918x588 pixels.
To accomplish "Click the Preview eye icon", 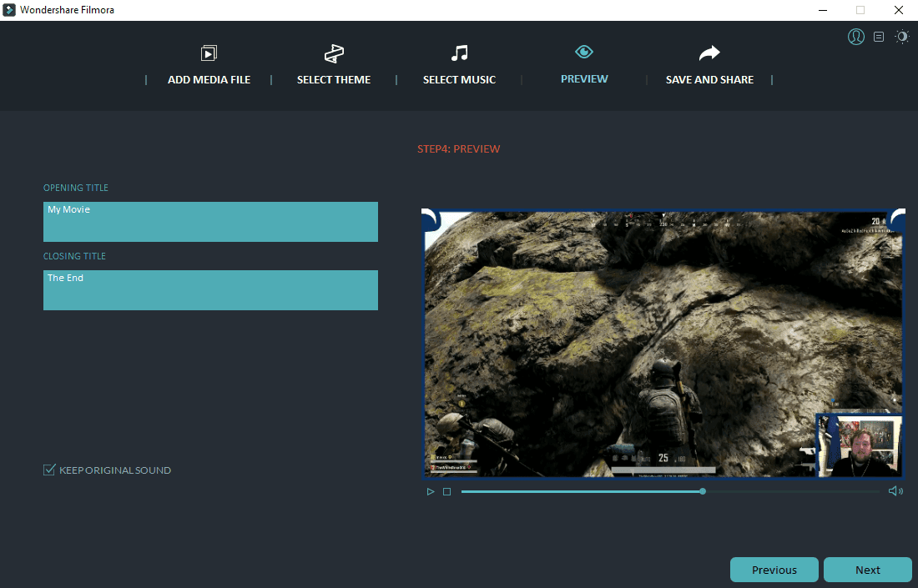I will (x=584, y=52).
